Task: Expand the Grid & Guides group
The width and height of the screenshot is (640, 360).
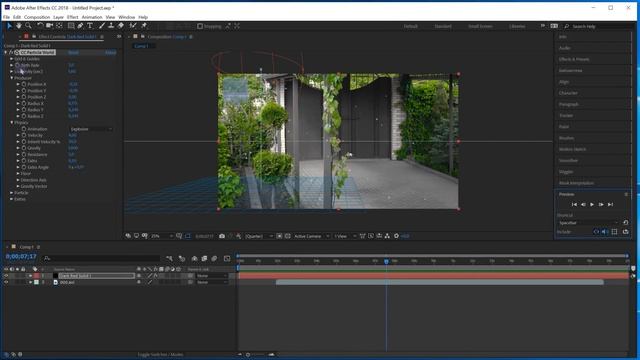Action: [11, 59]
